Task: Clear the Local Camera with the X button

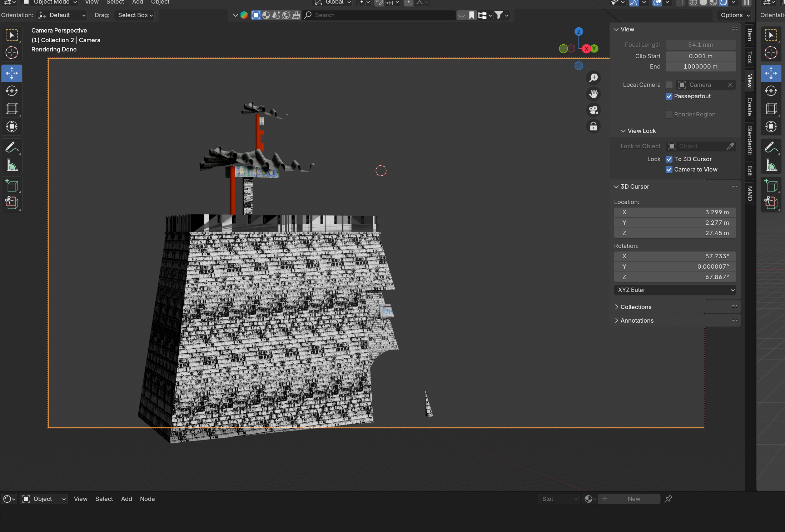Action: click(x=730, y=85)
